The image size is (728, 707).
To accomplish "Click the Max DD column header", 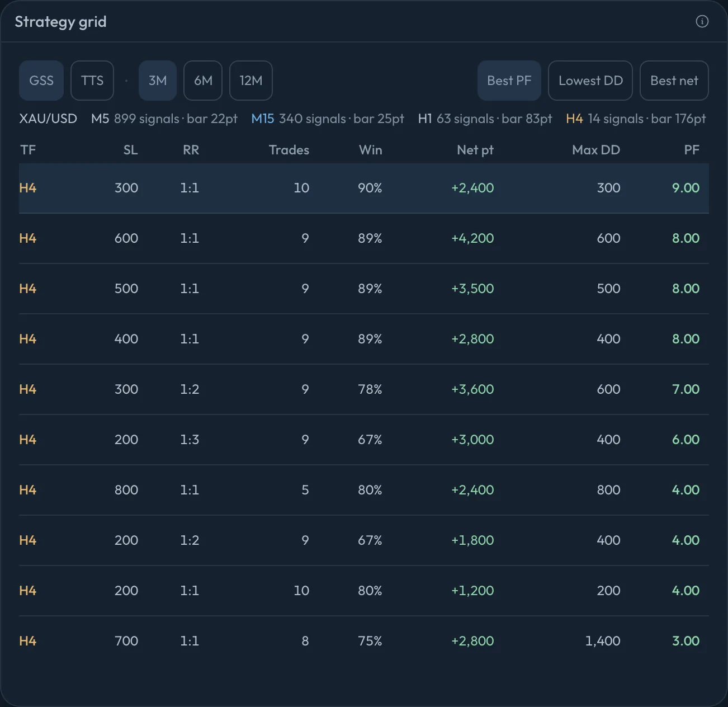I will click(x=596, y=150).
